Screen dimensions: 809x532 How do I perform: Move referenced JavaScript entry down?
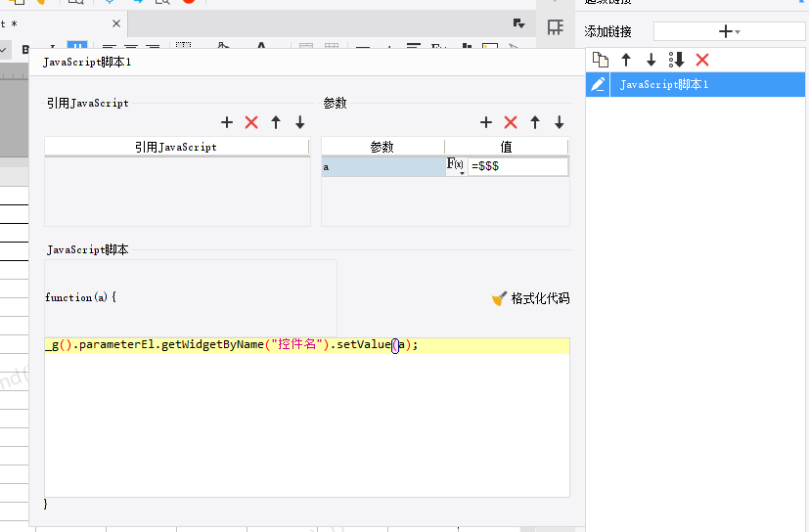click(x=299, y=122)
